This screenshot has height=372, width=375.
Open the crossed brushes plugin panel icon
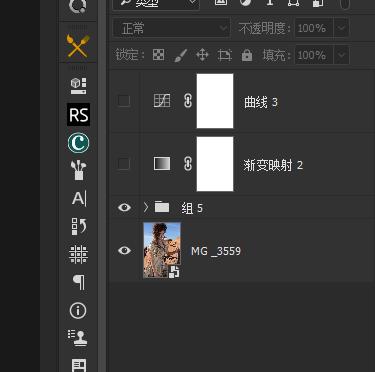pyautogui.click(x=78, y=46)
